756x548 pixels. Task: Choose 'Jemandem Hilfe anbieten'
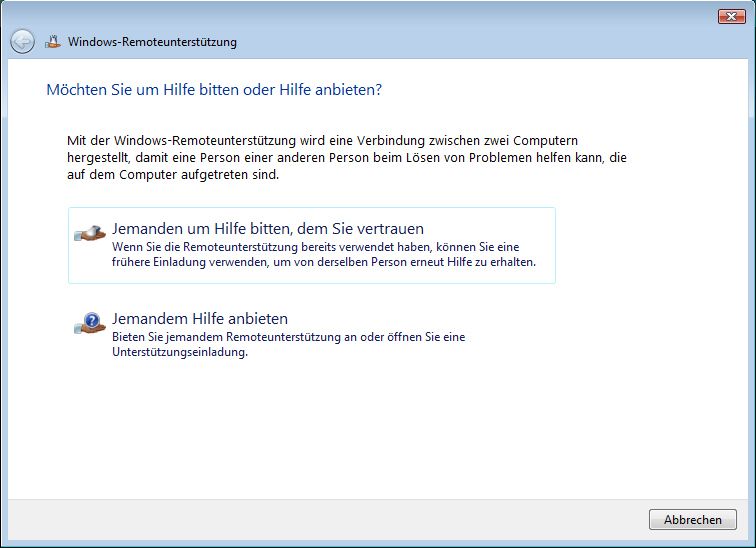(x=311, y=335)
